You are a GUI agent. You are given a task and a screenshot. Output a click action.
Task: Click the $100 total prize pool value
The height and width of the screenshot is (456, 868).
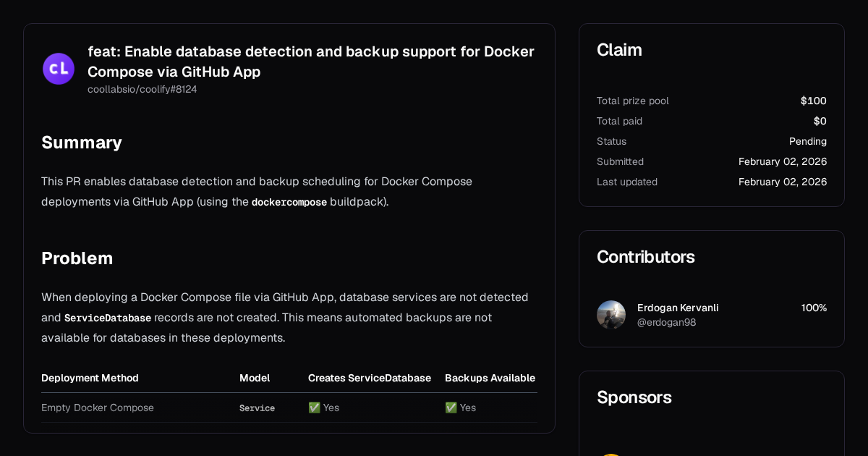tap(814, 101)
